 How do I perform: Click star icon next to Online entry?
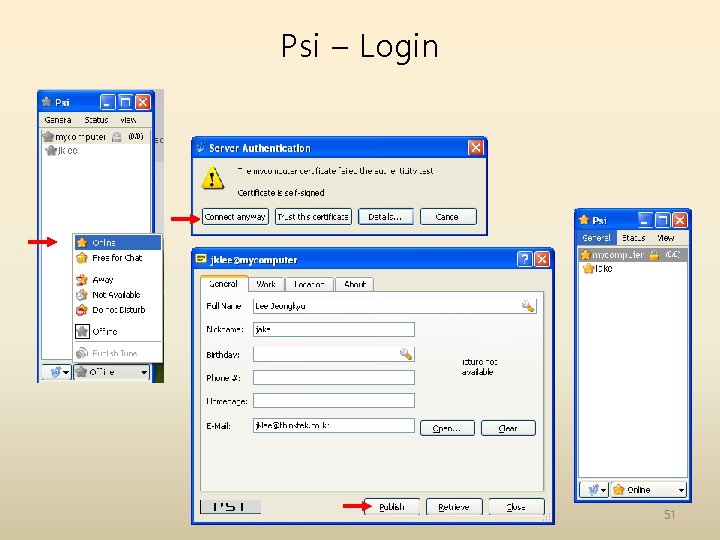click(x=82, y=242)
